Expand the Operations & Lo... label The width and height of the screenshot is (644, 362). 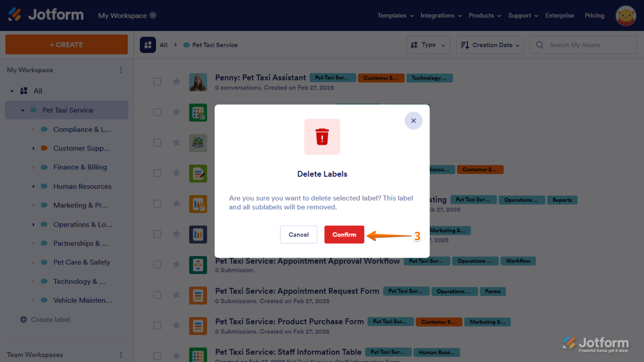point(33,225)
